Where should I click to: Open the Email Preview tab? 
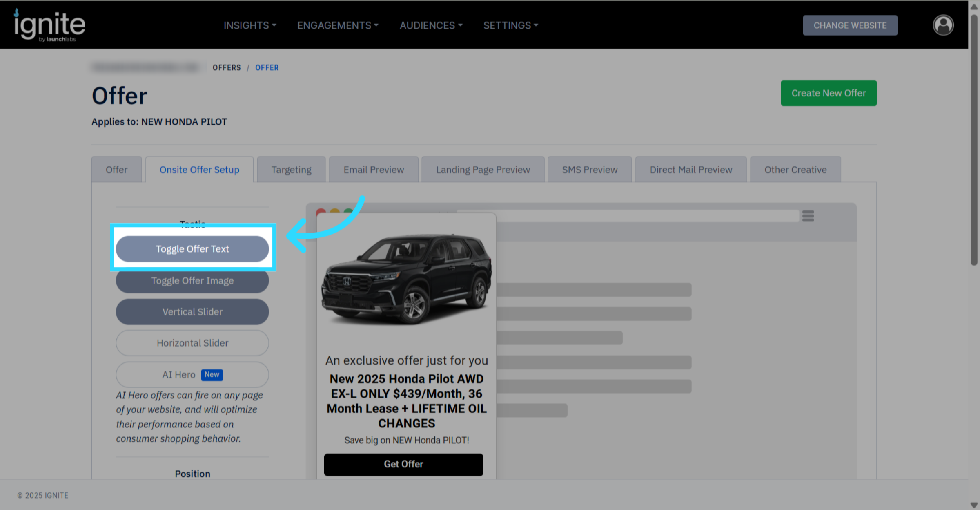(373, 170)
